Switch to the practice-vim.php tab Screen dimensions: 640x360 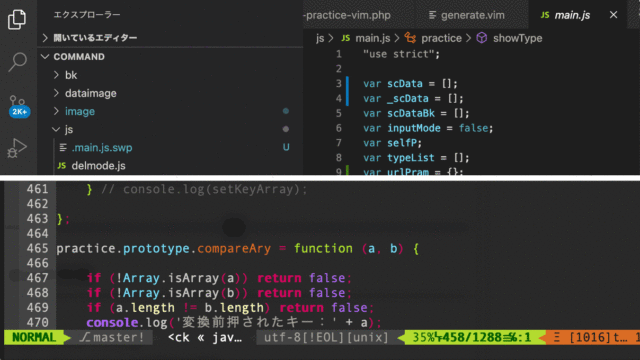pos(348,15)
